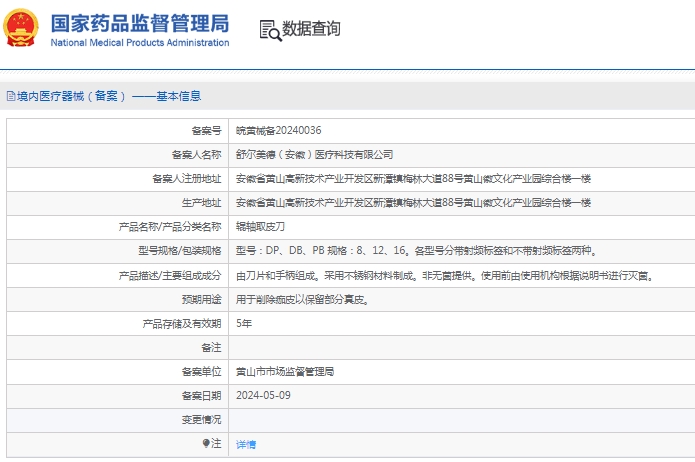Click the 数据查询 search document icon
Viewport: 695px width, 462px height.
pos(270,31)
